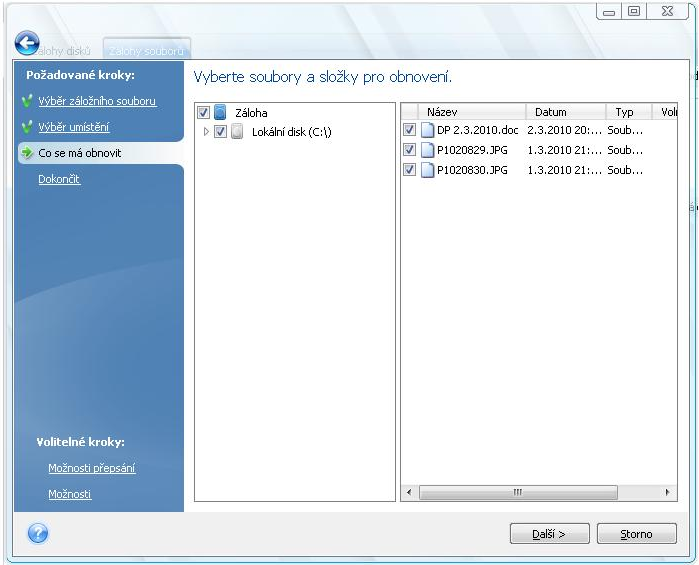Go to step Výběr záložního souboru

tap(97, 101)
